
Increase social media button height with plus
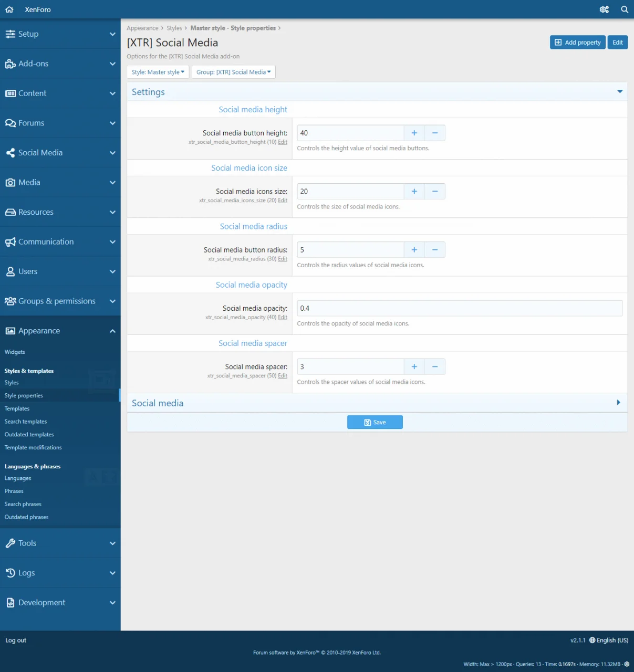[414, 133]
